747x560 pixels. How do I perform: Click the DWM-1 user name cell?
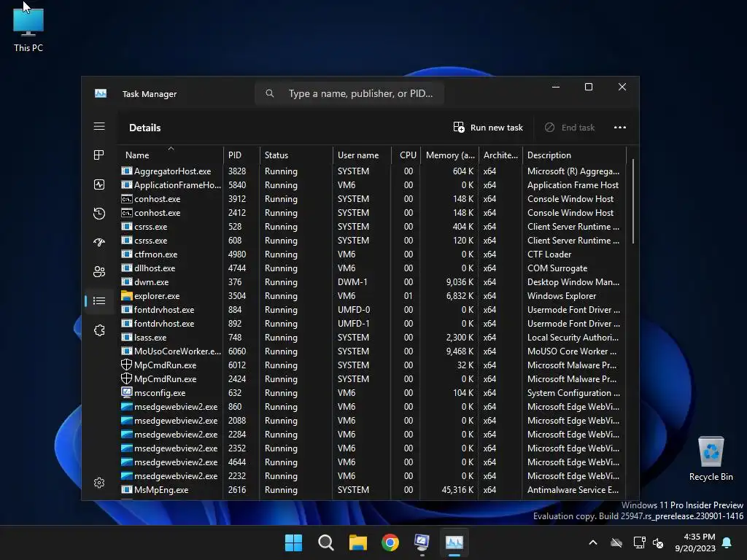point(352,282)
